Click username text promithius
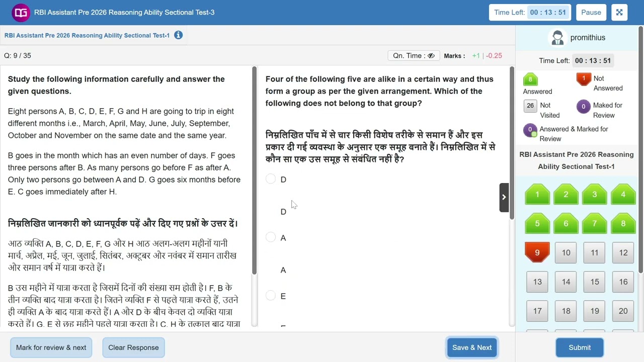 point(588,38)
